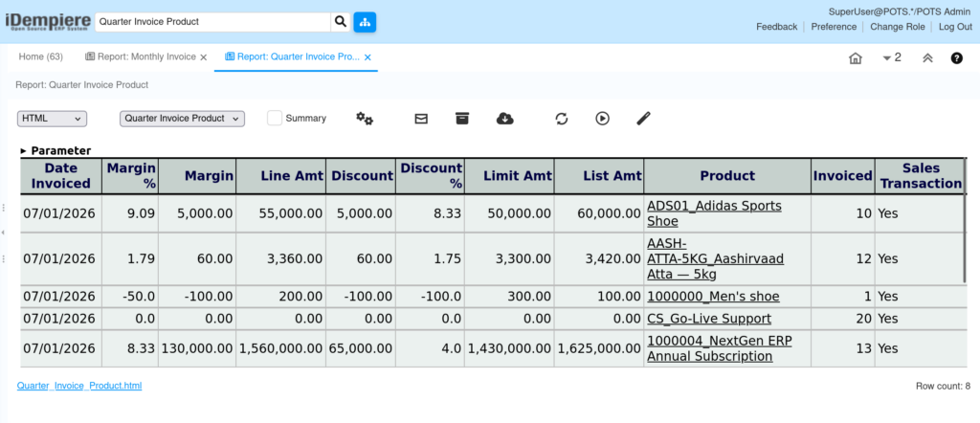Close the Report: Monthly Invoice tab
Viewport: 980px width, 423px height.
point(203,56)
